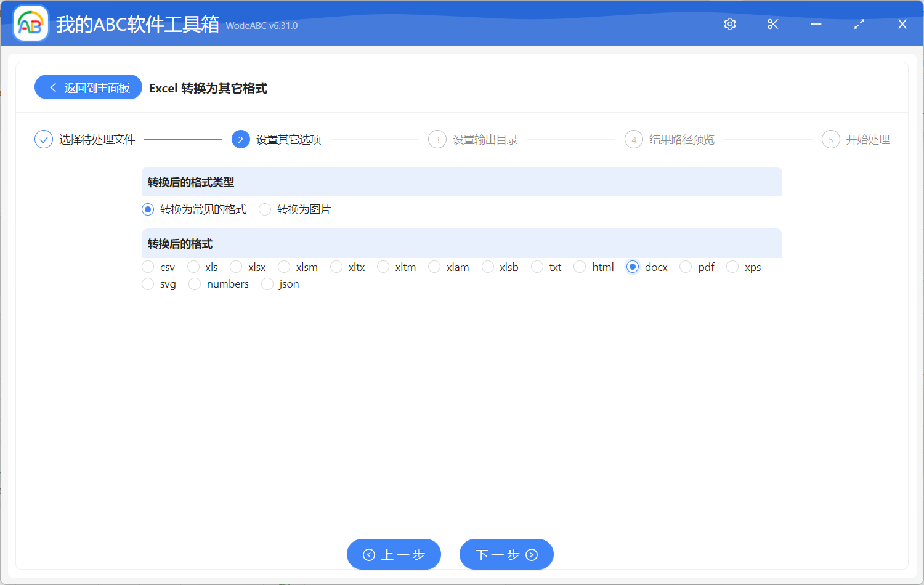Open the settings gear icon
Image resolution: width=924 pixels, height=585 pixels.
point(729,24)
